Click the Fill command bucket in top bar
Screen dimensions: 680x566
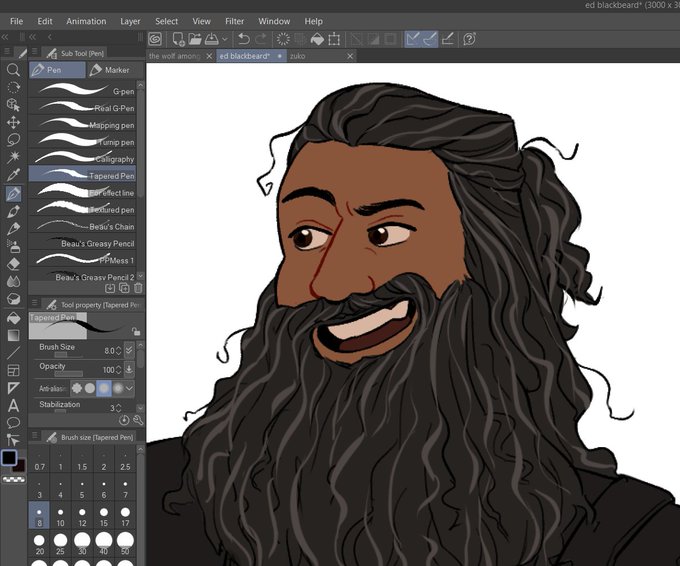point(317,39)
